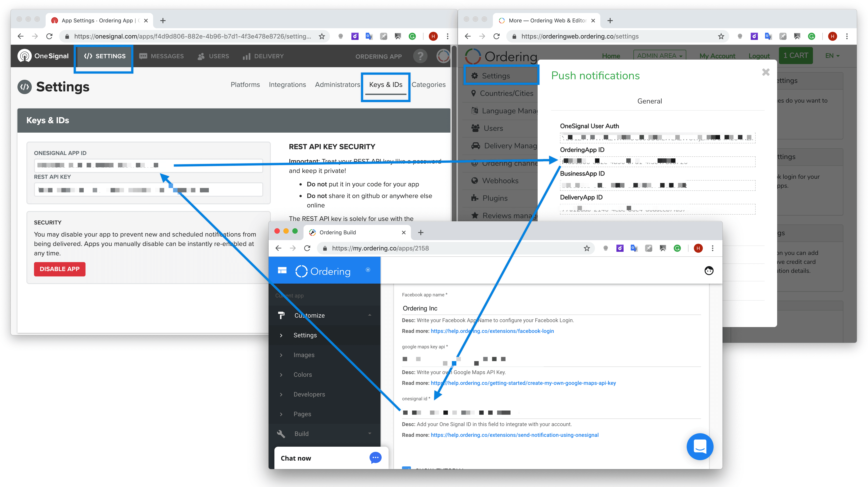The image size is (868, 487).
Task: Toggle the sidebar pin radio button beside Ordering logo
Action: (x=368, y=270)
